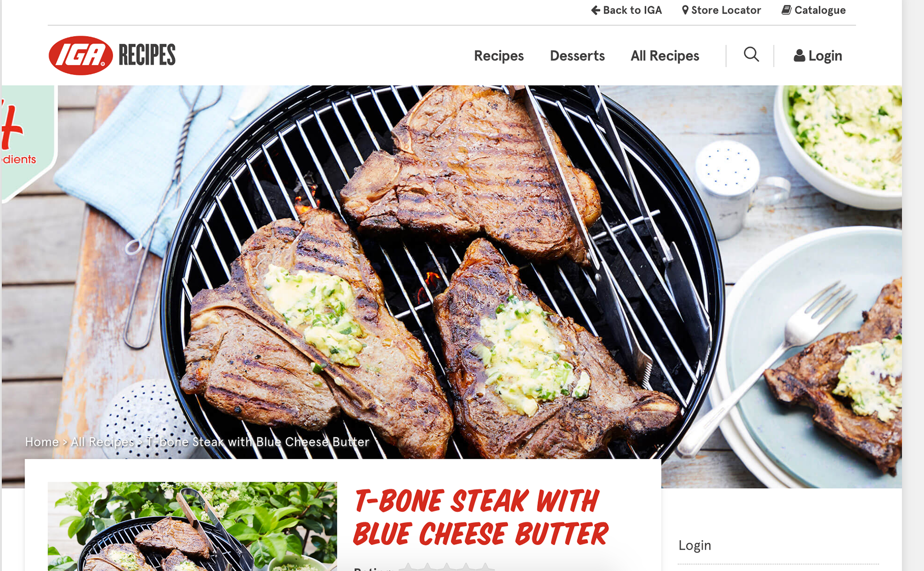
Task: Click the Catalogue book icon
Action: pos(786,10)
